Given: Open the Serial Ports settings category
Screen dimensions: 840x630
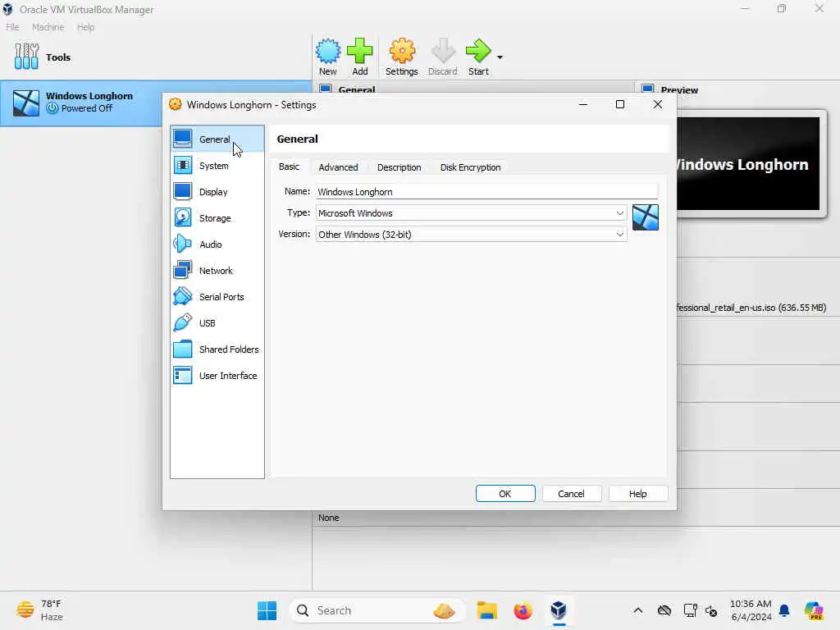Looking at the screenshot, I should (x=217, y=297).
